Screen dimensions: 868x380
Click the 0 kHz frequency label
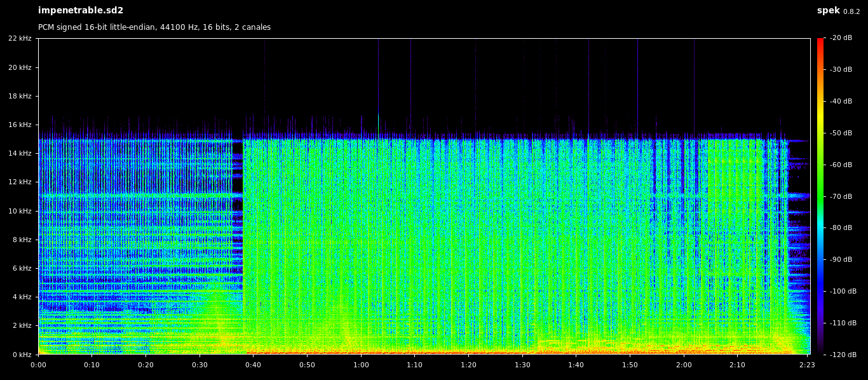tap(22, 354)
